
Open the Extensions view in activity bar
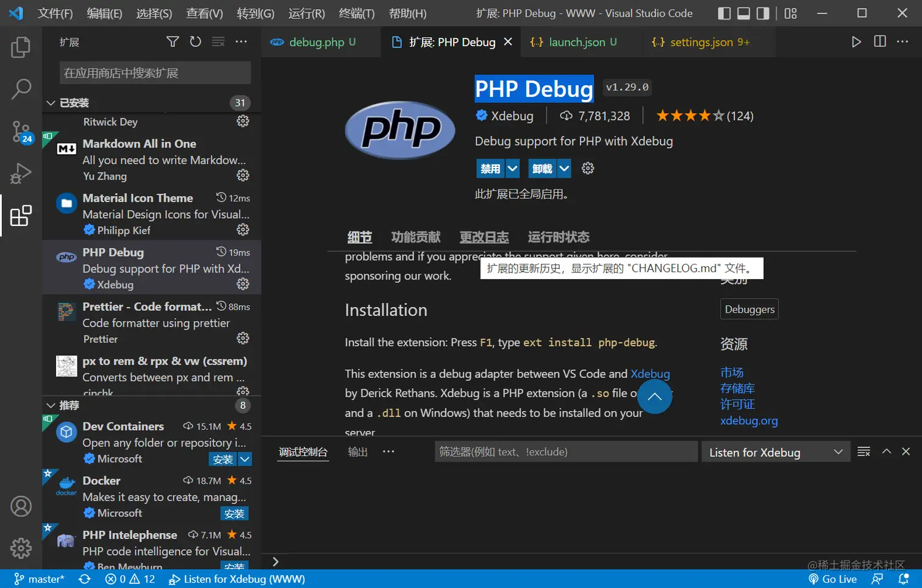pyautogui.click(x=21, y=216)
